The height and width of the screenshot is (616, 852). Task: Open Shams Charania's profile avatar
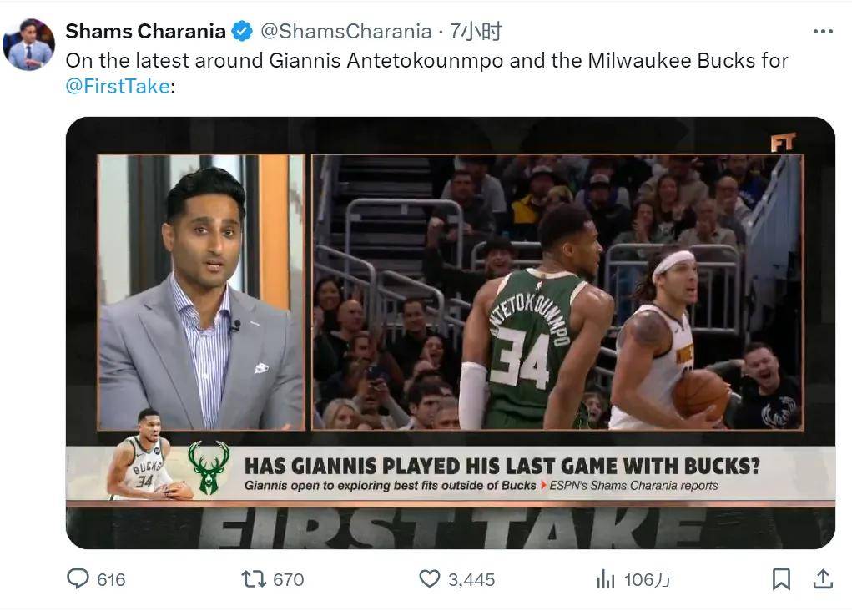[28, 44]
